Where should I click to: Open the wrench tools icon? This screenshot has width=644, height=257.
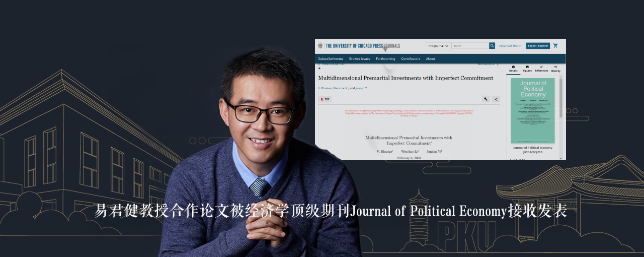point(486,99)
